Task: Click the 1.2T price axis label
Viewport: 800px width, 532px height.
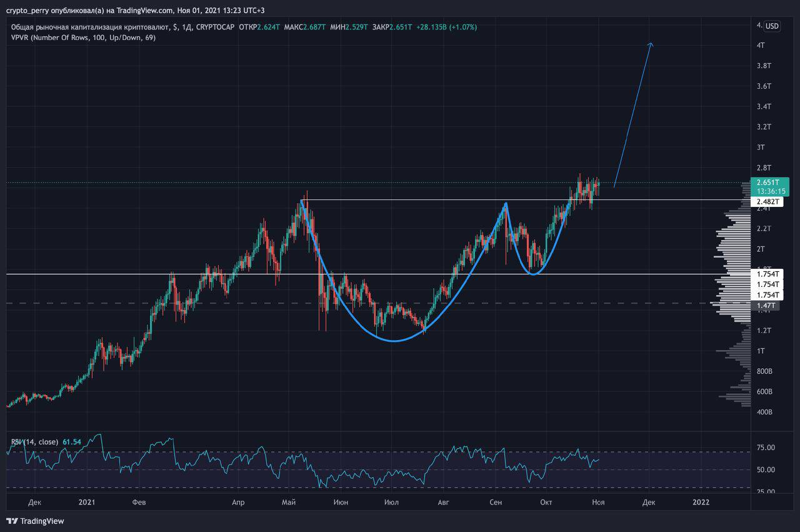Action: point(764,331)
